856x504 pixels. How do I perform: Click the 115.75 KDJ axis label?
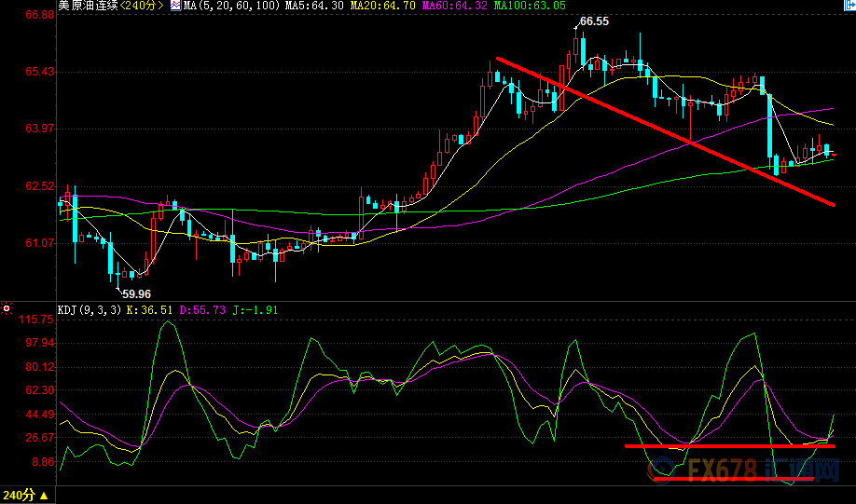point(36,320)
